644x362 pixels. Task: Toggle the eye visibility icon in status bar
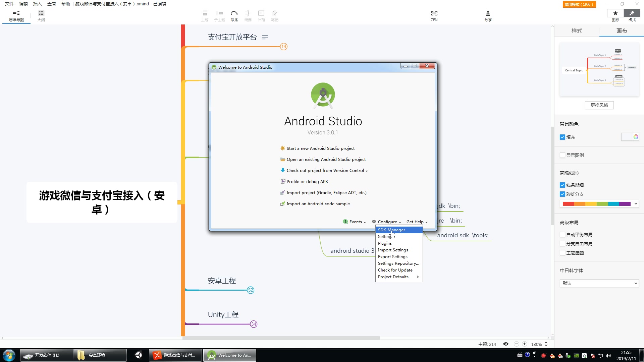click(506, 344)
